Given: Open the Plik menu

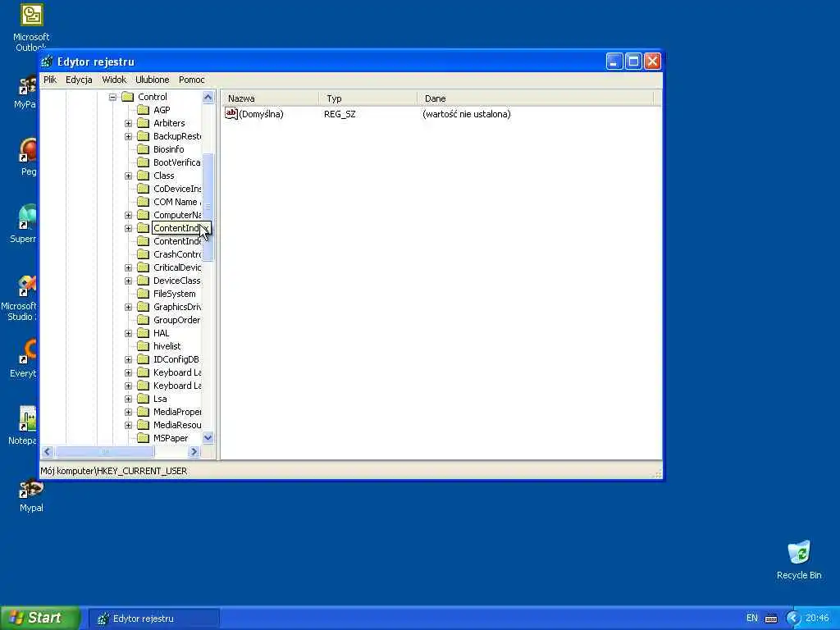Looking at the screenshot, I should [50, 80].
